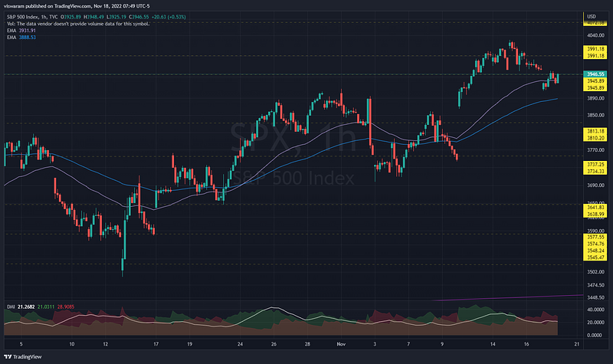613x364 pixels.
Task: Click the DMI scale value 0.0000
Action: pos(595,335)
